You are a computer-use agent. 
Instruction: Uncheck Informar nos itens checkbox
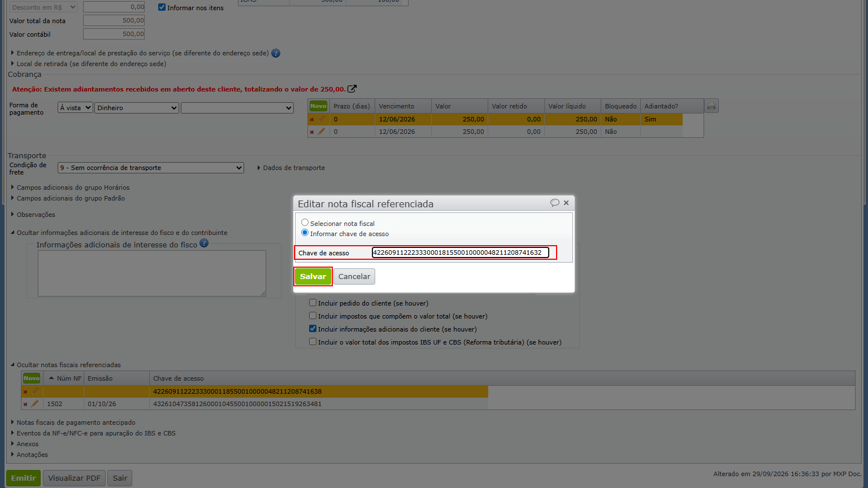click(x=162, y=7)
